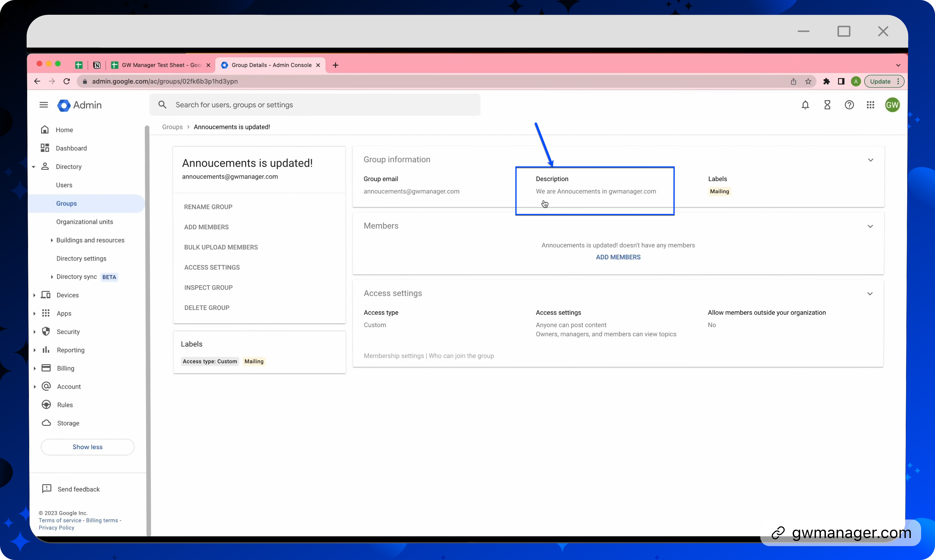935x560 pixels.
Task: Open Users under Directory
Action: pos(64,185)
